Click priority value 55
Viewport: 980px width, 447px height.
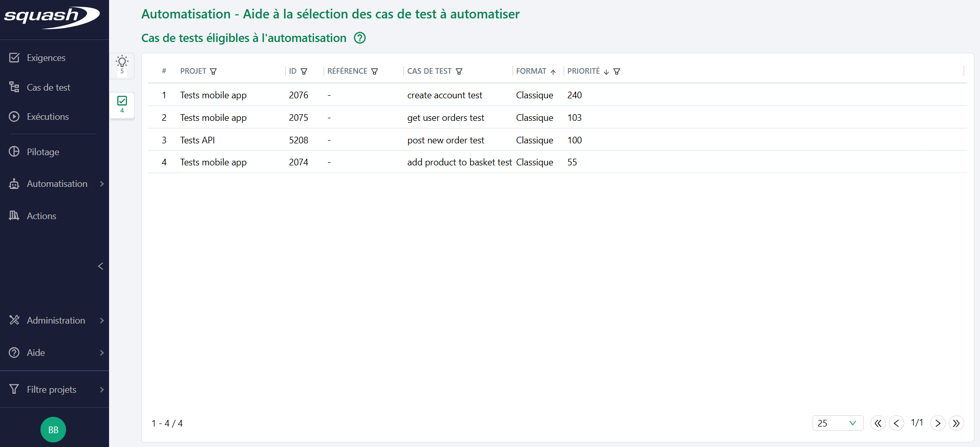(572, 162)
